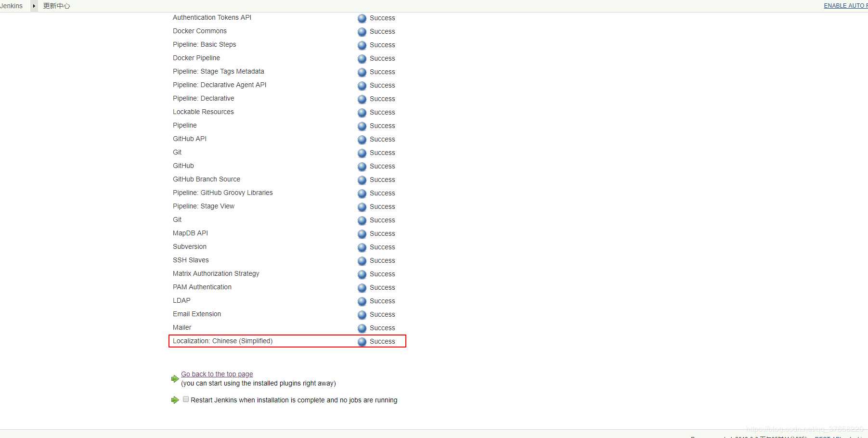The width and height of the screenshot is (868, 438).
Task: Click the status ball for GitHub Branch Source
Action: point(362,180)
